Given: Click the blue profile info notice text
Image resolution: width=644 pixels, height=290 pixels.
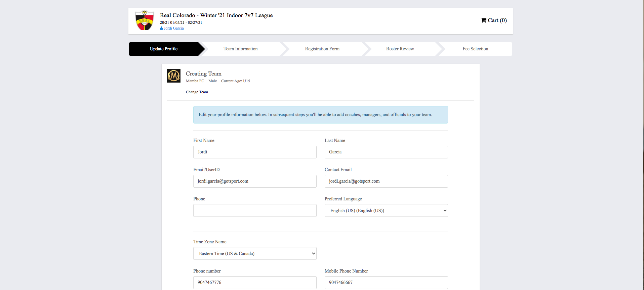Looking at the screenshot, I should 315,115.
